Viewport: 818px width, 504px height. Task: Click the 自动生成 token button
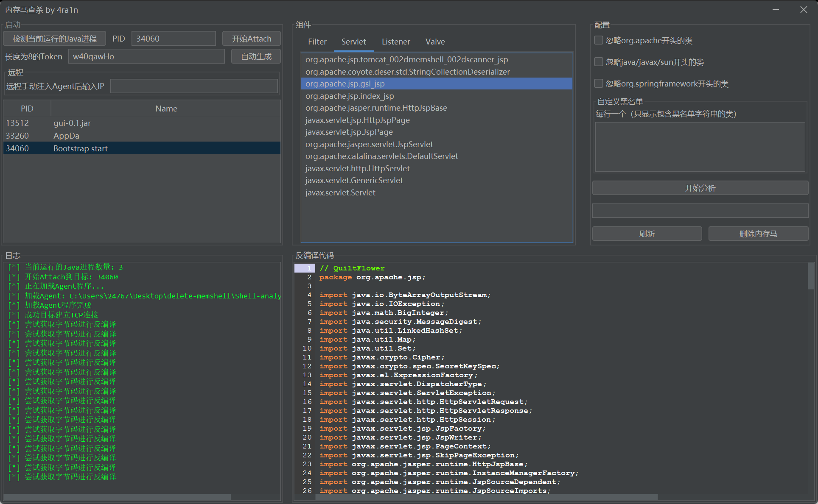[x=256, y=56]
